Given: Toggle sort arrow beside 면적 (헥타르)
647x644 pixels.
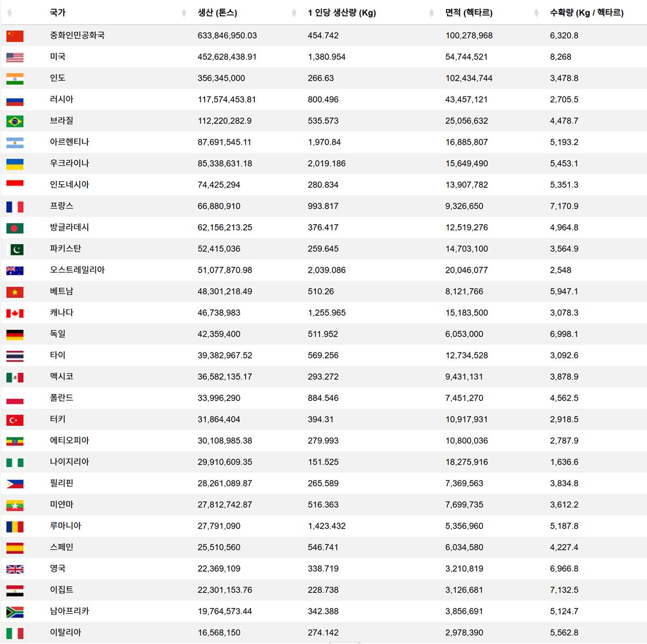Looking at the screenshot, I should pyautogui.click(x=432, y=13).
